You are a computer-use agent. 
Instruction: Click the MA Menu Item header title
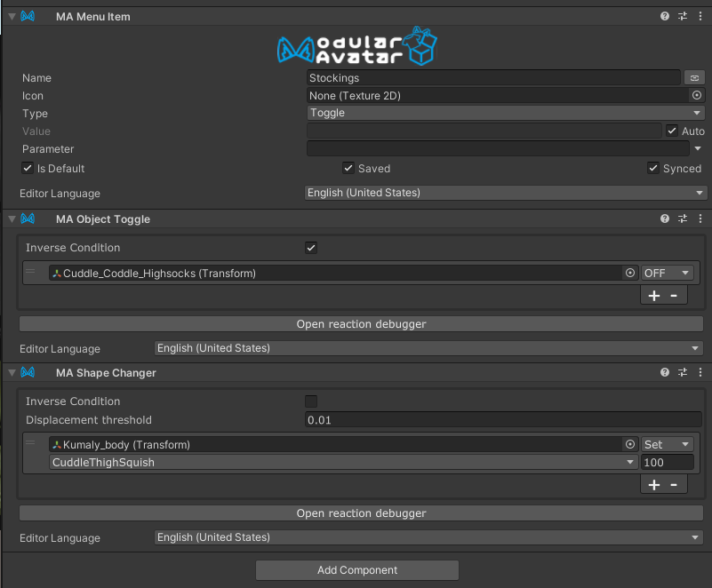coord(93,17)
